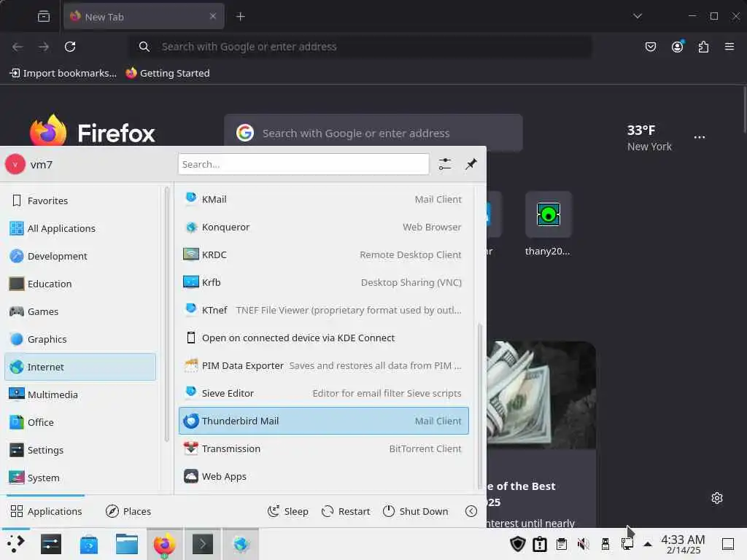Open the list all tabs dropdown
Viewport: 747px width, 560px height.
pos(638,16)
